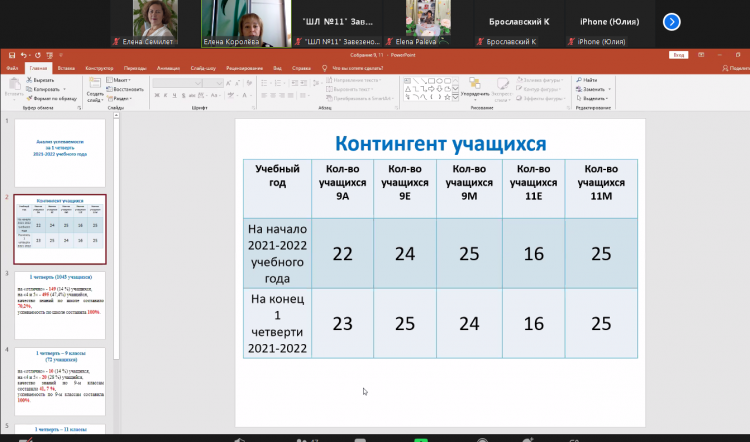Copy selection with Копировать
This screenshot has width=750, height=442.
click(x=44, y=89)
